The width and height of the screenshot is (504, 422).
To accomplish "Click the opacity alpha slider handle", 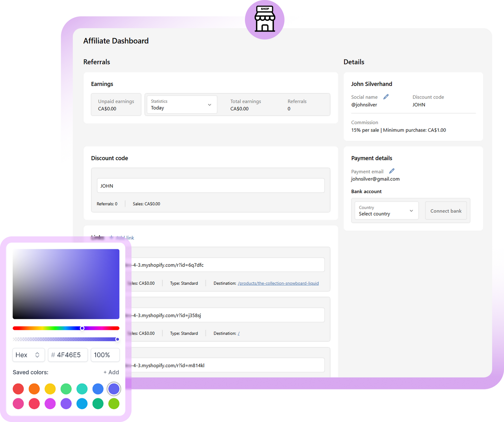I will pyautogui.click(x=117, y=339).
